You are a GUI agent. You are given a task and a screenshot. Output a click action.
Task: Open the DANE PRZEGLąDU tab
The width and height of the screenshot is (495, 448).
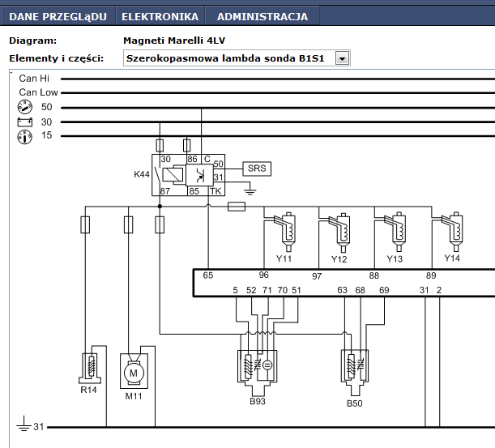58,16
